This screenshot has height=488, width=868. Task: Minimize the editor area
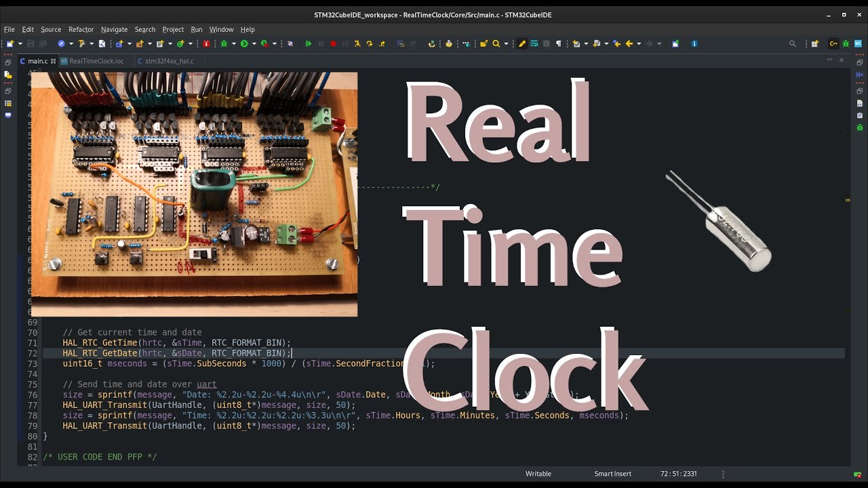click(829, 60)
